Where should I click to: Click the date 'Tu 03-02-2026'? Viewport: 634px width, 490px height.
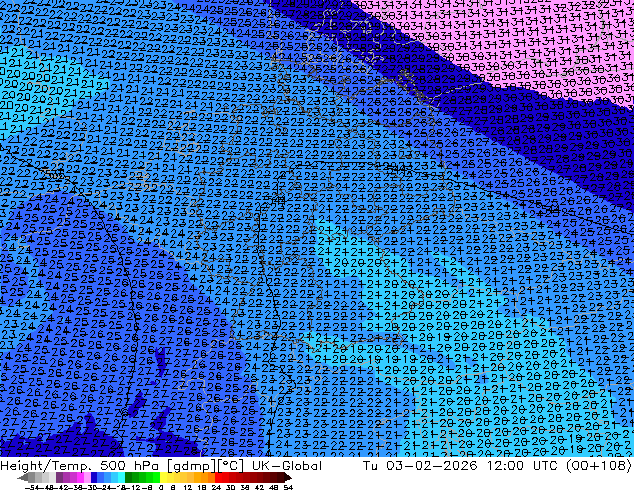(420, 466)
